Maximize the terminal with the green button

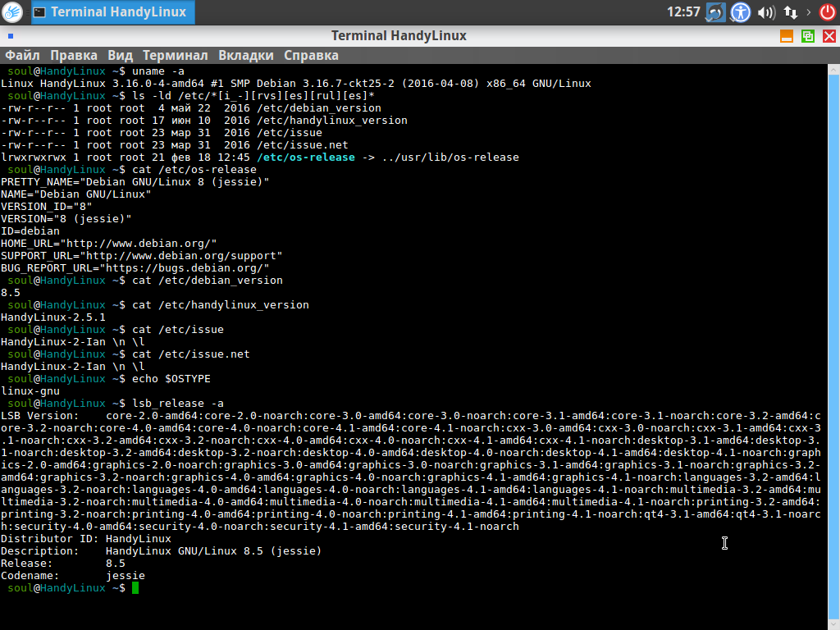tap(808, 36)
